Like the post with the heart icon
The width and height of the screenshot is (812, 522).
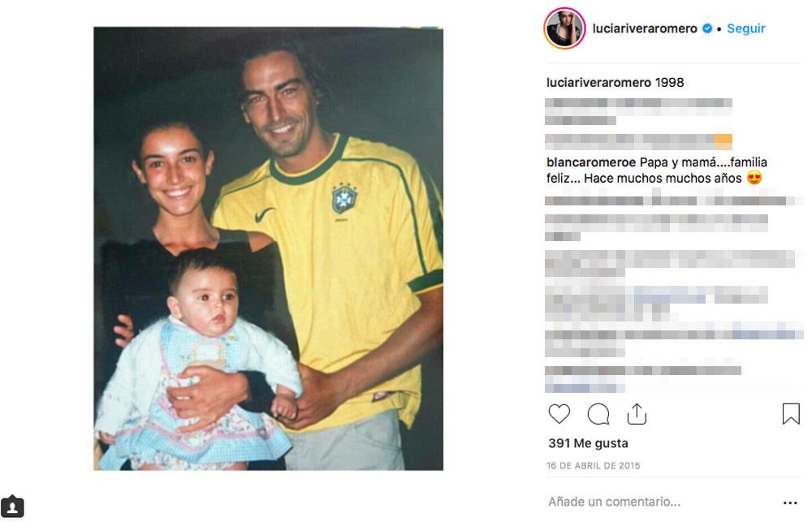559,414
